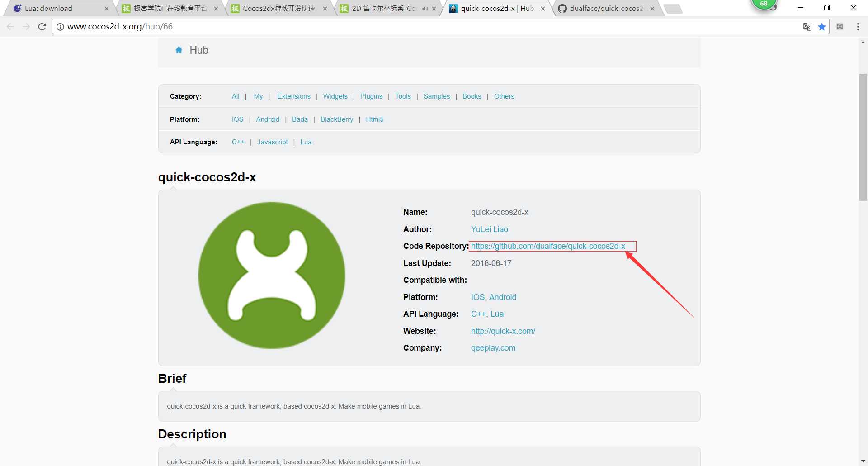Mute audio icon on 2D 笛卡尔坐标系 tab

[x=425, y=9]
